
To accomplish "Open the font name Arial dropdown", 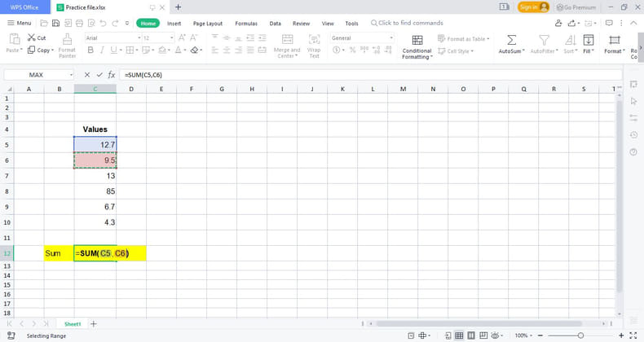I will [139, 37].
